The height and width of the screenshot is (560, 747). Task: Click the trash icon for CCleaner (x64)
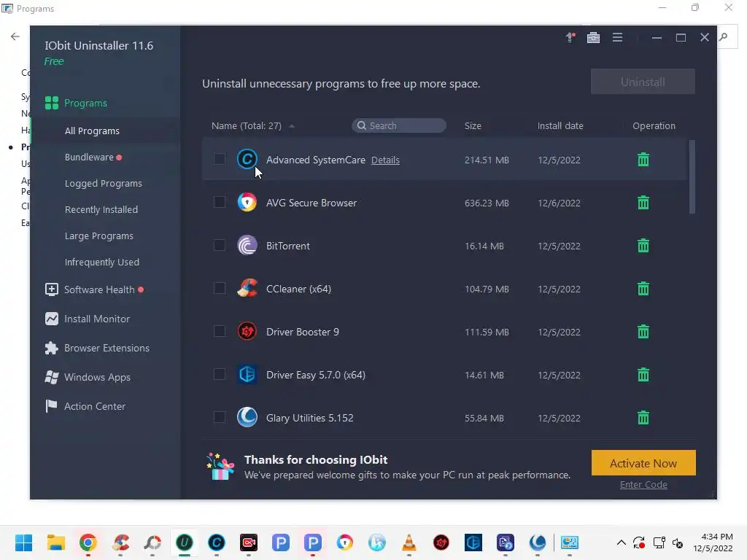click(643, 289)
